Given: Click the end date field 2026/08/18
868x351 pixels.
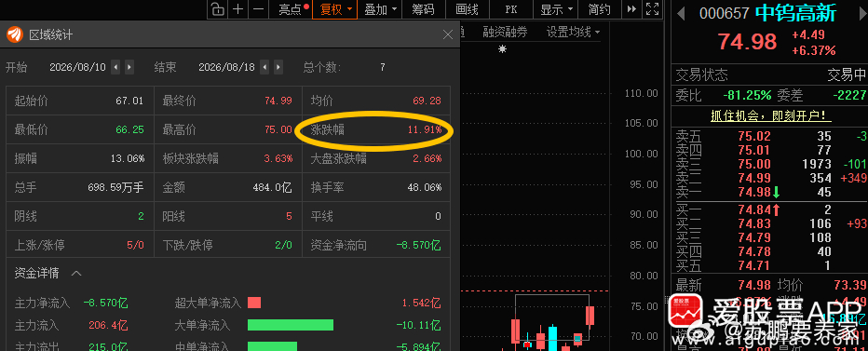Looking at the screenshot, I should (x=226, y=68).
